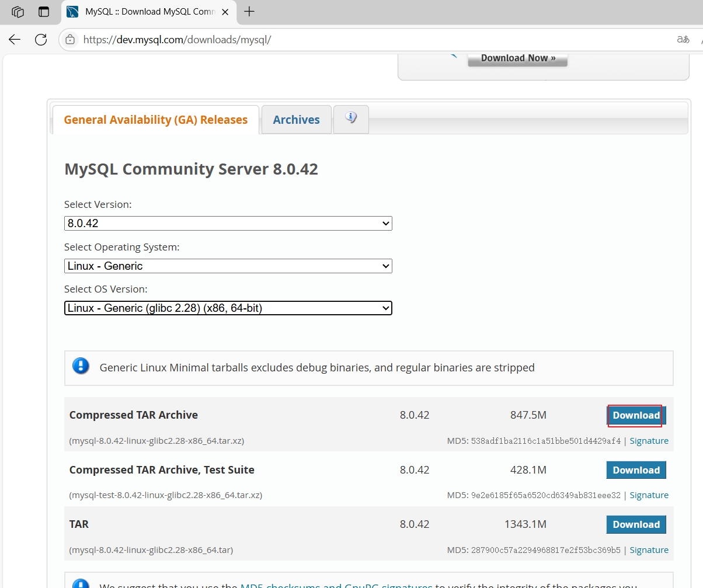This screenshot has height=588, width=703.
Task: Open the Select Version dropdown showing 8.0.42
Action: coord(228,224)
